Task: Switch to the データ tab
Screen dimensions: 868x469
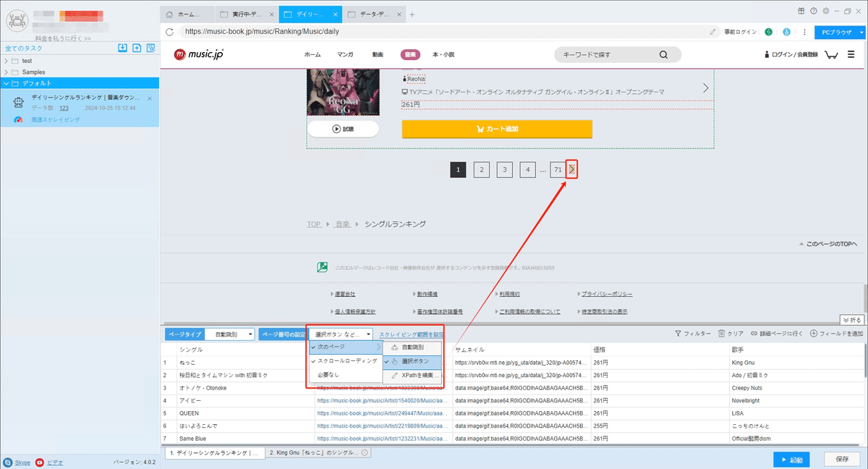Action: coord(374,14)
